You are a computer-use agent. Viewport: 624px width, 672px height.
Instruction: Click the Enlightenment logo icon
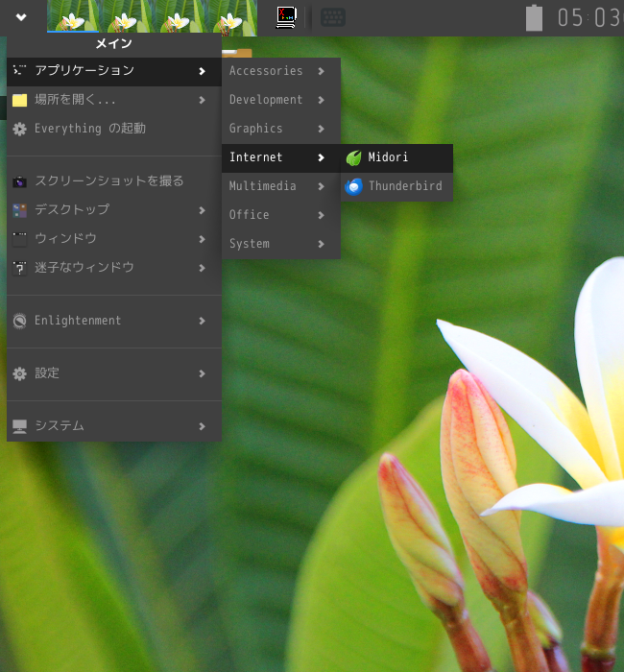pyautogui.click(x=20, y=321)
